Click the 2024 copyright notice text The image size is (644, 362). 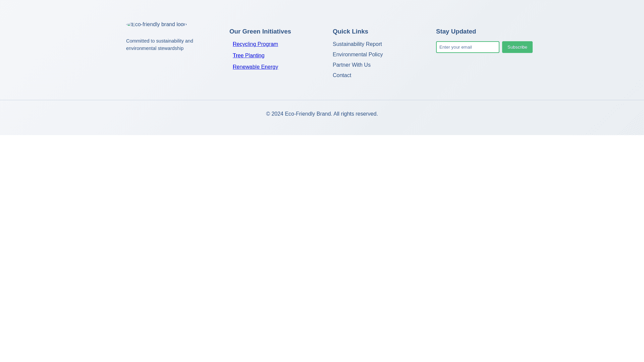tap(322, 114)
